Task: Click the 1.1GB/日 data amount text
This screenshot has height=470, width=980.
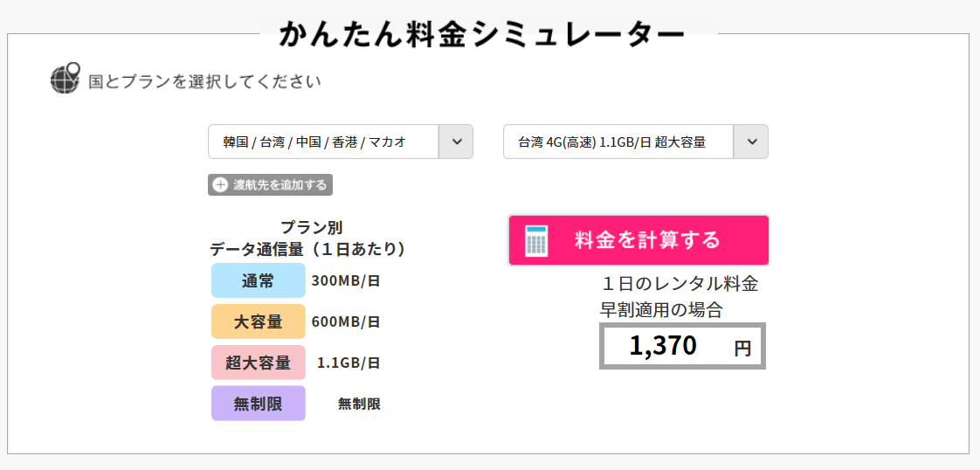Action: click(x=349, y=363)
